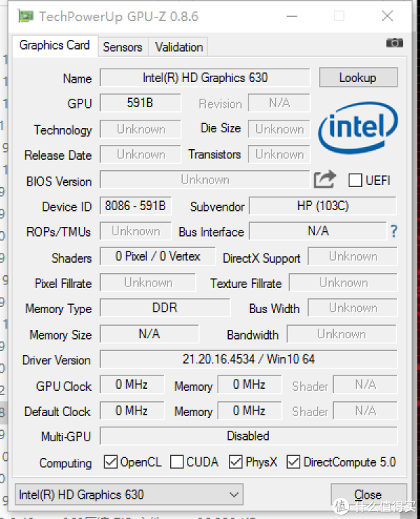Click the Default Clock field showing 0 MHz

point(132,410)
